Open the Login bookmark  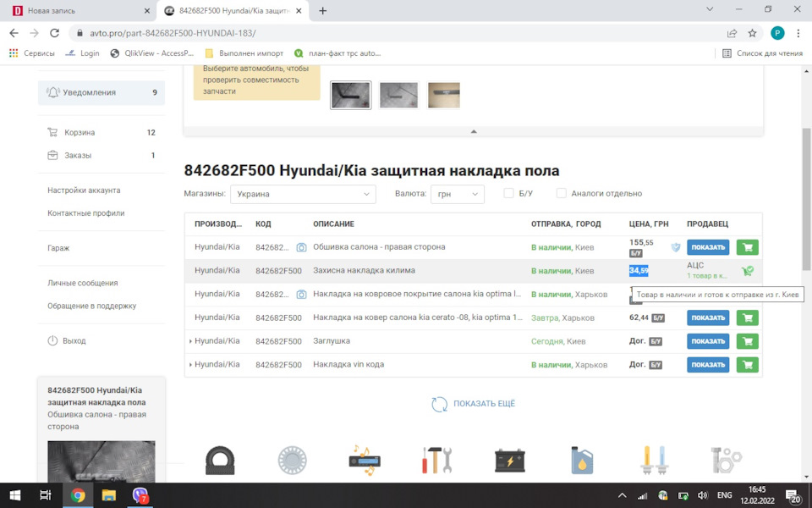83,52
